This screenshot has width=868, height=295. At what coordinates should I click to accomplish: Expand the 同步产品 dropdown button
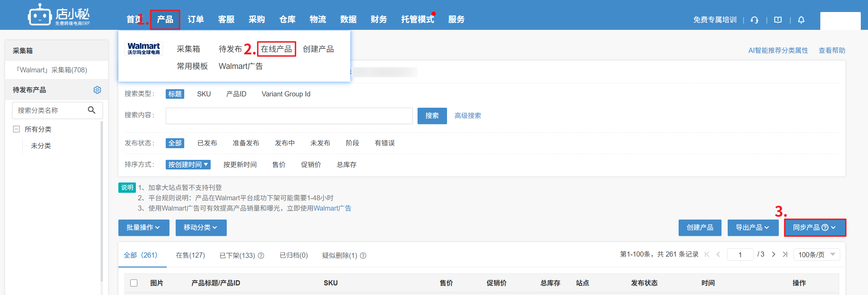[x=815, y=228]
